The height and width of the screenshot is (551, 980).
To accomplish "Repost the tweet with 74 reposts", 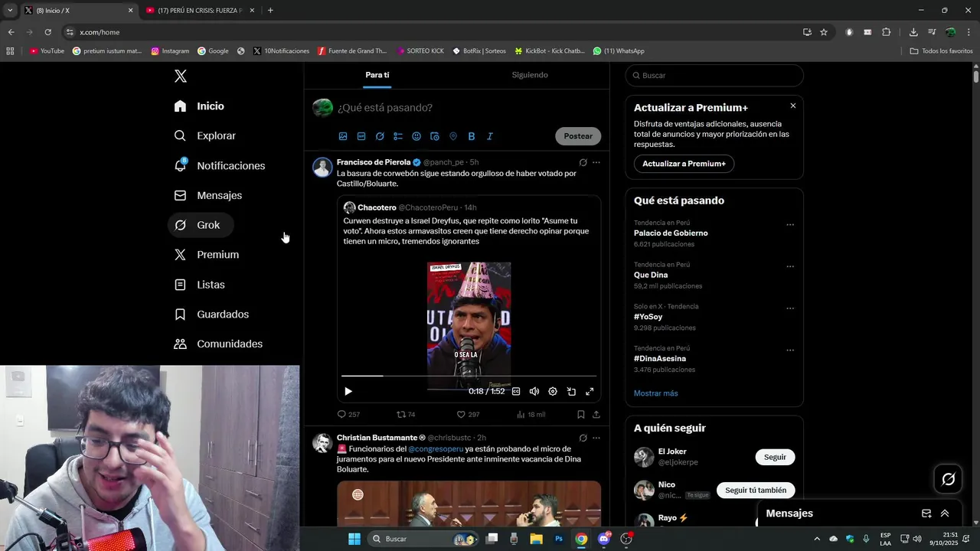I will pos(406,414).
